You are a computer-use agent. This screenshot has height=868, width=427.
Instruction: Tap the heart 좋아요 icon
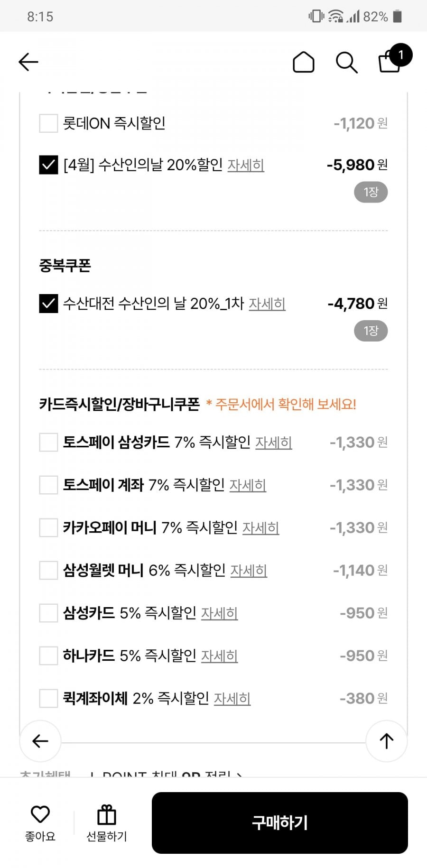coord(40,815)
